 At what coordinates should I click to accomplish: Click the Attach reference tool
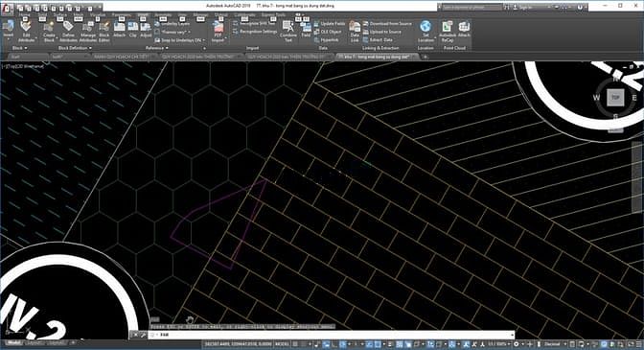coord(119,30)
